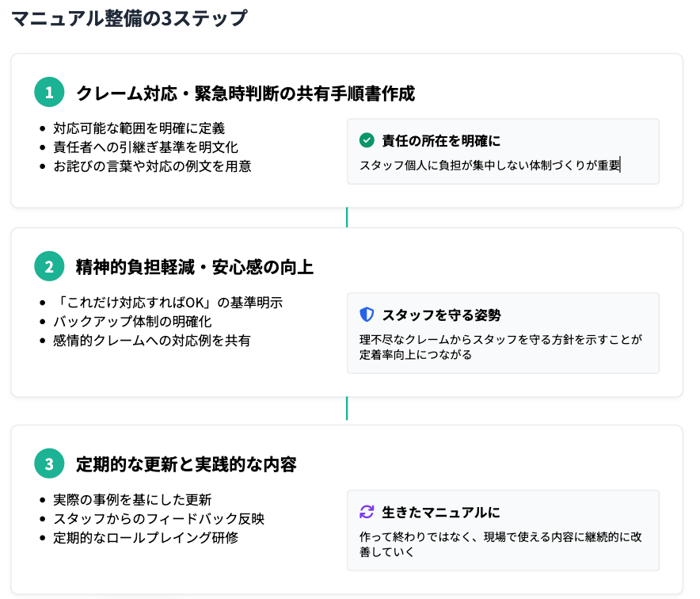Screen dimensions: 700x599
Task: Click the 責任者への引継ぎ基準を明文化 bullet item
Action: (146, 147)
